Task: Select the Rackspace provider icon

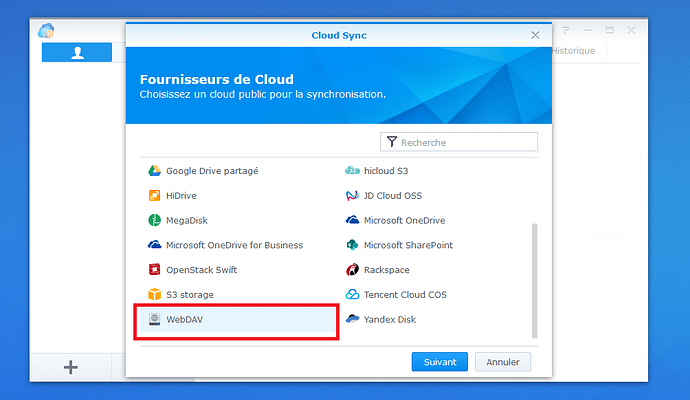Action: point(352,270)
